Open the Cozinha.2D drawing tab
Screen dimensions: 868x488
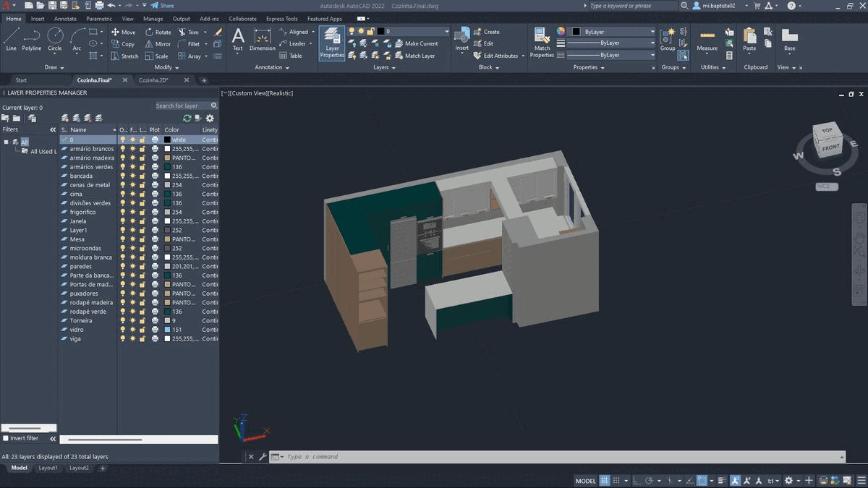(x=153, y=80)
